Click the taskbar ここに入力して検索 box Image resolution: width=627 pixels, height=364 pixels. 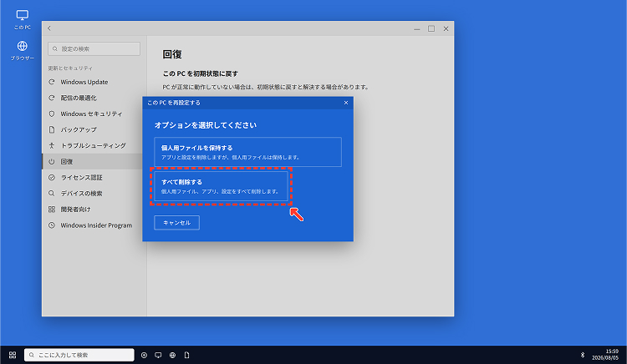(79, 355)
